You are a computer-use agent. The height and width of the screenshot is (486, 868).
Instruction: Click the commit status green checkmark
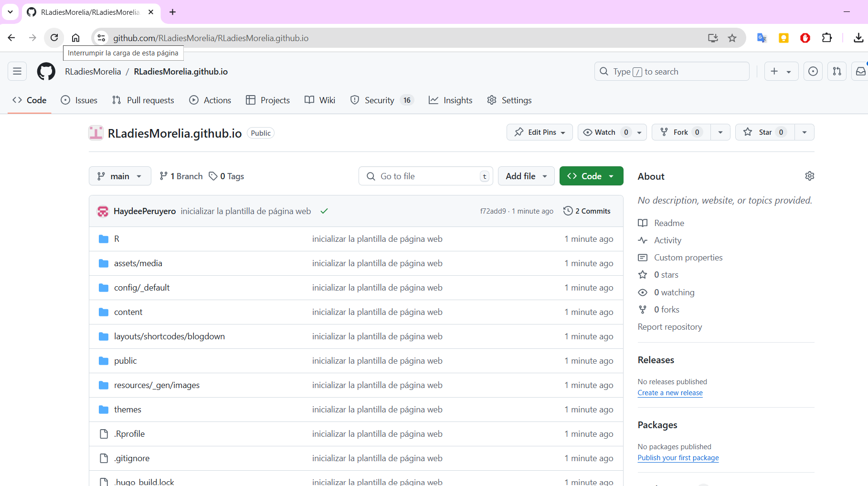[324, 211]
